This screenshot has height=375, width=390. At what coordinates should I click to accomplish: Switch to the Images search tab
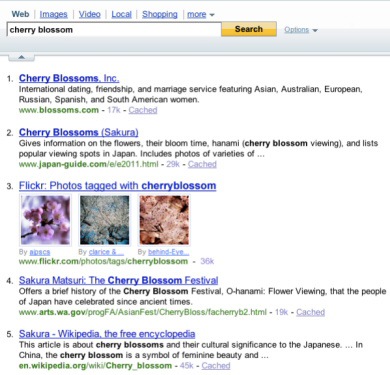click(x=53, y=14)
